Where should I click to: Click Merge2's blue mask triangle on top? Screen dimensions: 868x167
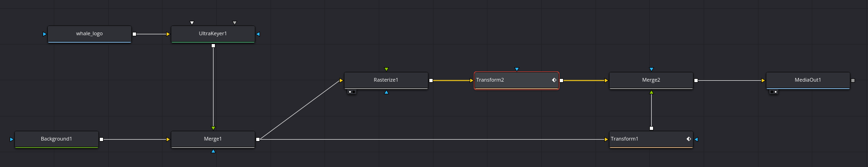click(651, 69)
